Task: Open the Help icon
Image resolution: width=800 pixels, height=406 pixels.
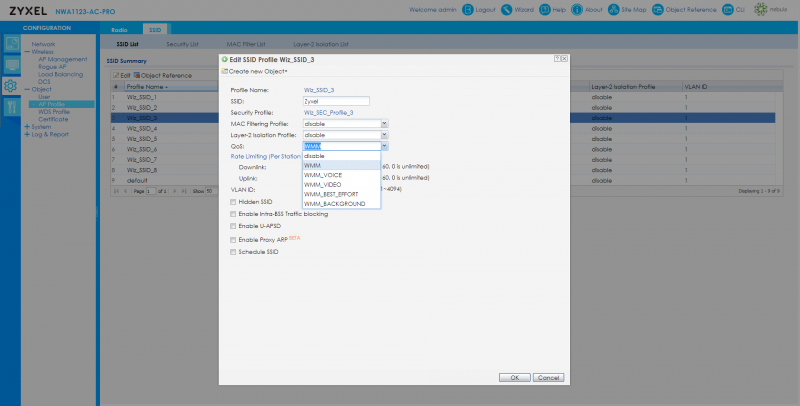Action: (x=545, y=10)
